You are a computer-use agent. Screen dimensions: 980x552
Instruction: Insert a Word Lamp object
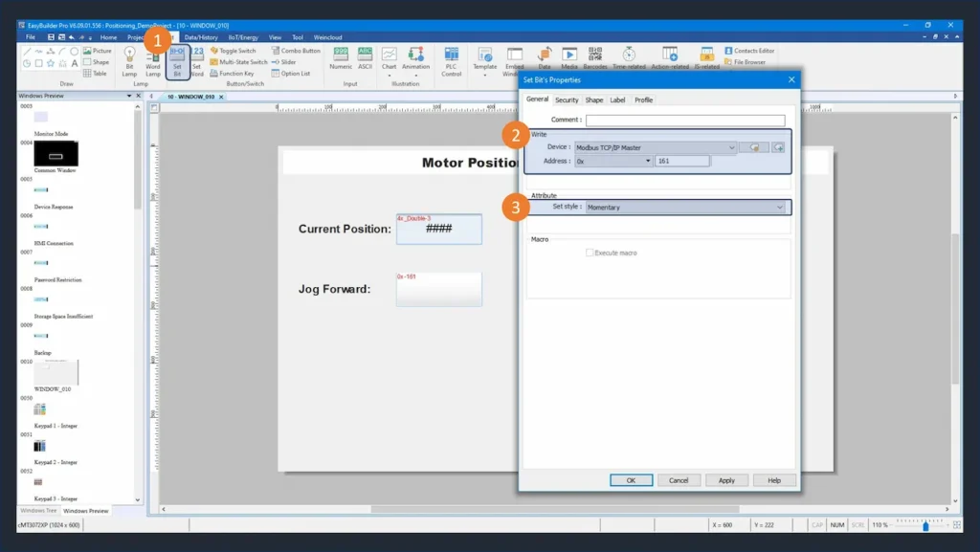[152, 63]
